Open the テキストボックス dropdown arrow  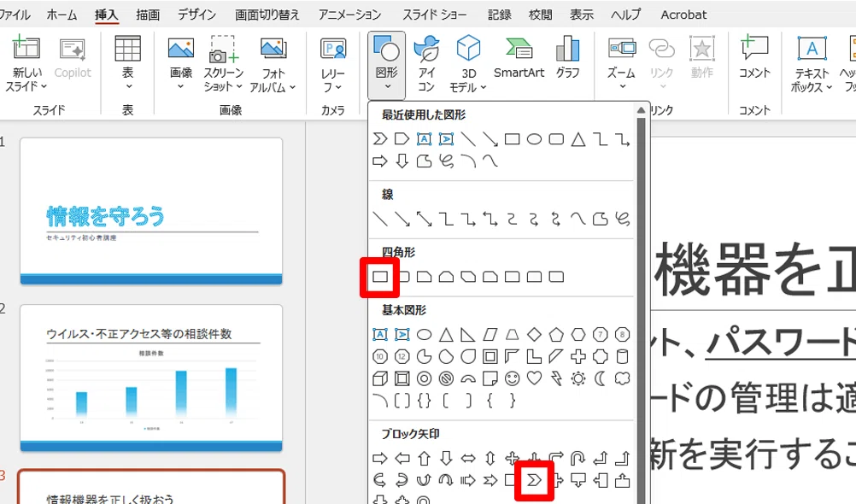(829, 87)
